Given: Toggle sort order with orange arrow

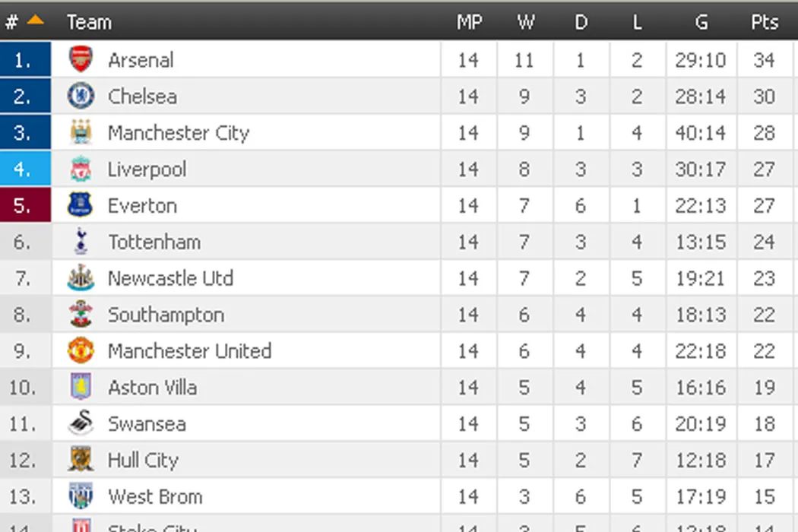Looking at the screenshot, I should click(x=35, y=21).
